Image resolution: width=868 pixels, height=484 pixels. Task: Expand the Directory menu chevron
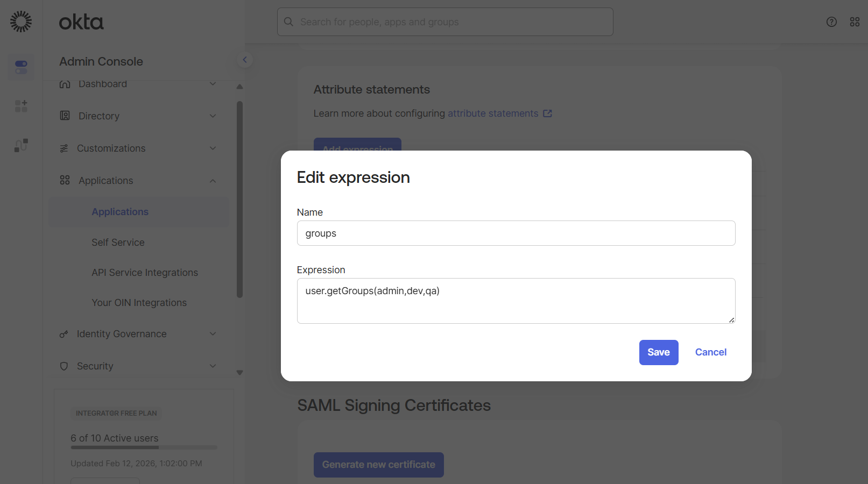click(x=213, y=116)
